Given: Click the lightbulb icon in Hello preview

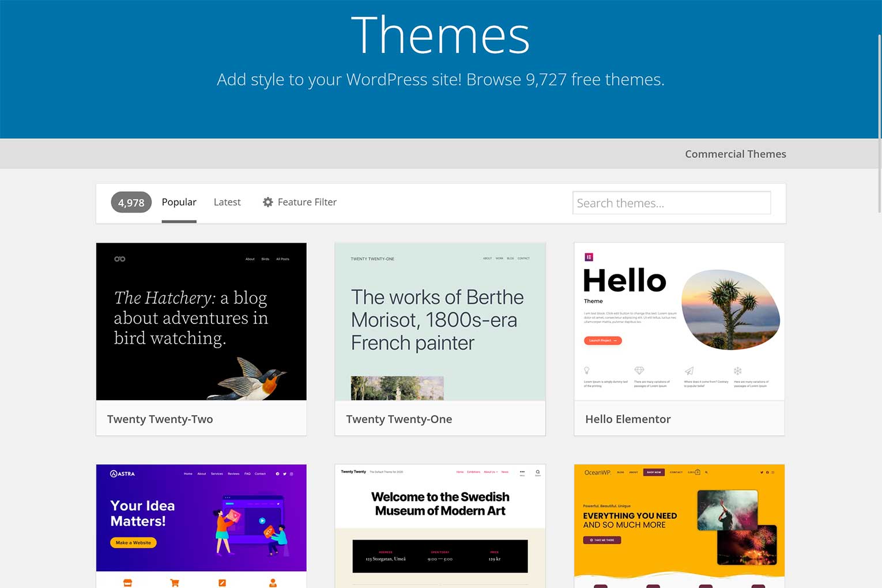Looking at the screenshot, I should tap(587, 370).
